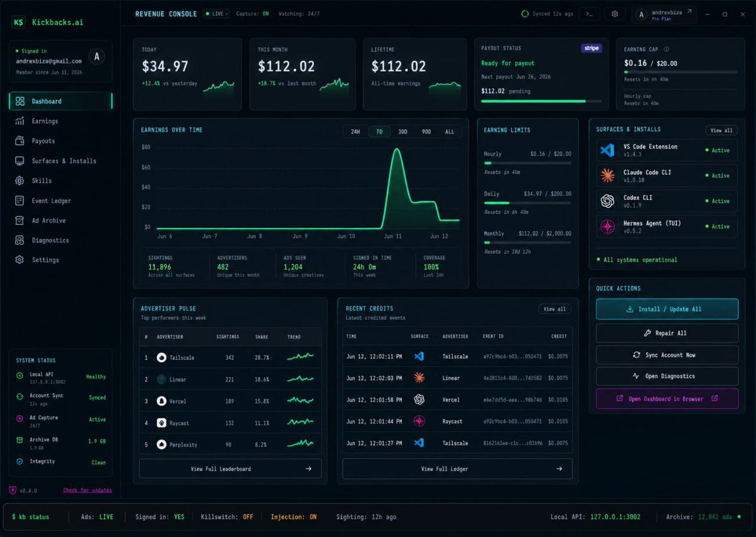Viewport: 756px width, 537px height.
Task: Click the Ad Archive sidebar icon
Action: (x=20, y=220)
